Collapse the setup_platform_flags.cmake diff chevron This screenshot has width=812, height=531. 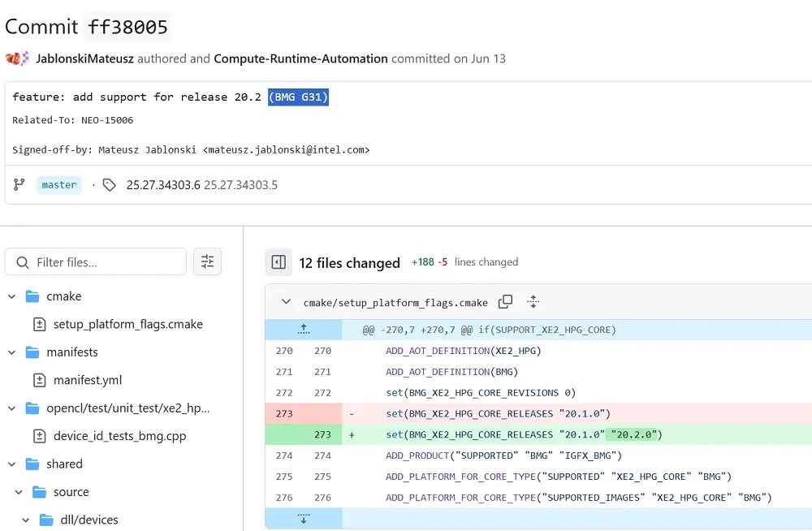coord(286,302)
